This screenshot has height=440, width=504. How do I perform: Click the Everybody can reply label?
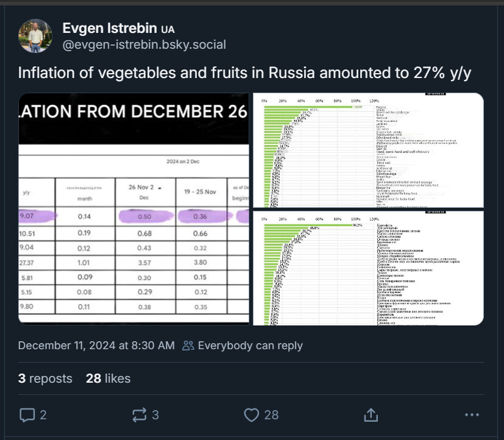pyautogui.click(x=250, y=346)
